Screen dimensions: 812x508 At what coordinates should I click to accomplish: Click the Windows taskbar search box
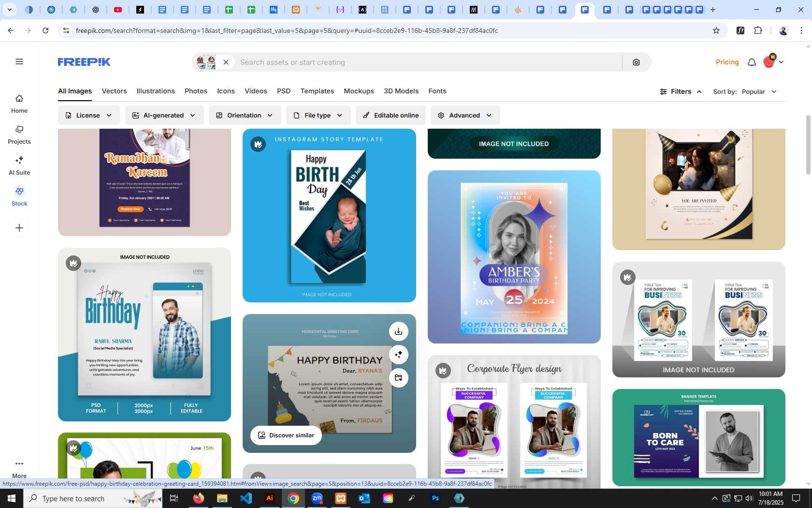point(93,498)
